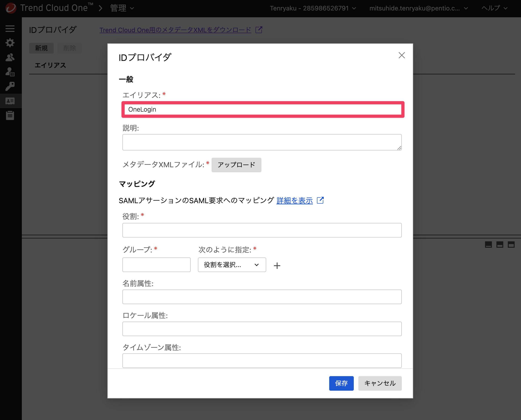The height and width of the screenshot is (420, 521).
Task: Open the users icon in sidebar
Action: click(10, 57)
